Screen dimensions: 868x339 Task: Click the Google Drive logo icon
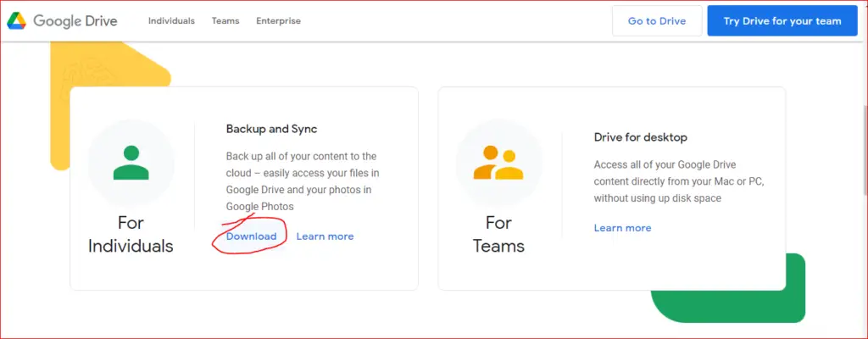17,21
